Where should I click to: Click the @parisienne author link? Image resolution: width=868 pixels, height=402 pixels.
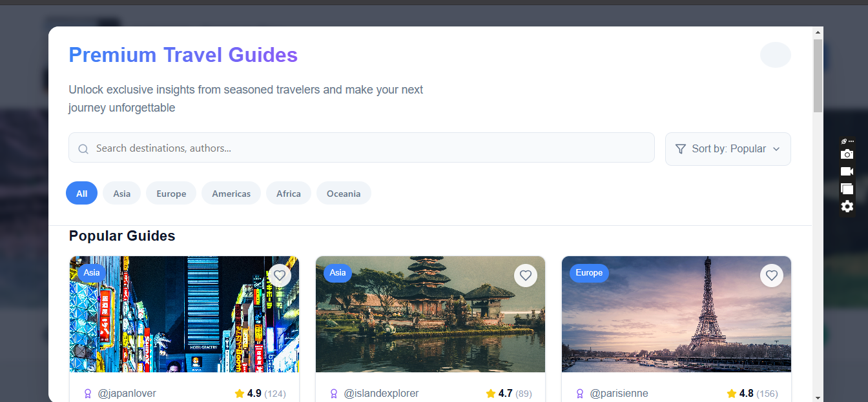(619, 394)
